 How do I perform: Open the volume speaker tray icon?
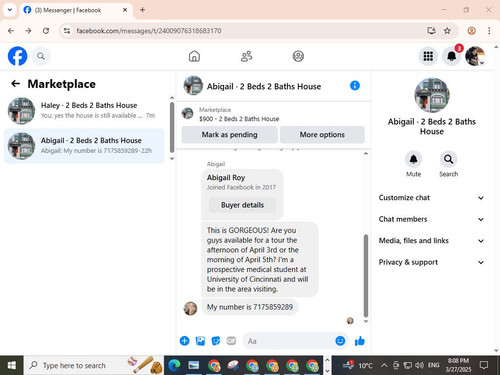point(419,365)
